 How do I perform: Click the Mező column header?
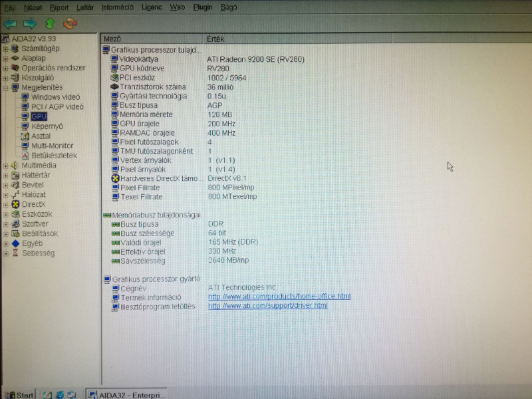[x=152, y=39]
